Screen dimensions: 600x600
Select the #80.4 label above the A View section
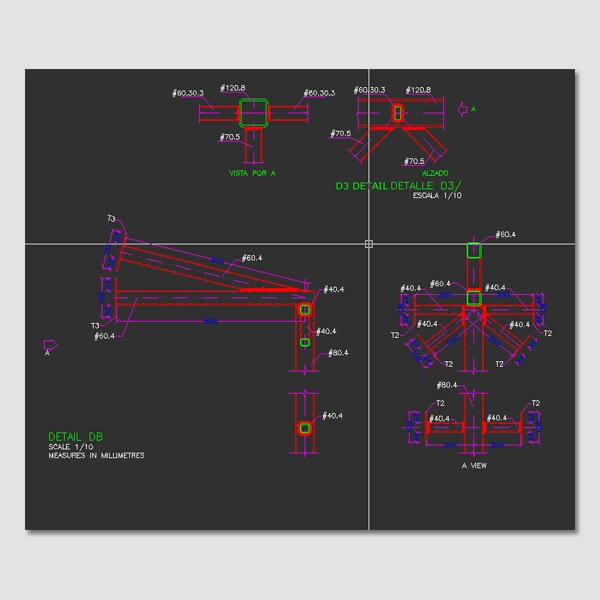point(446,385)
